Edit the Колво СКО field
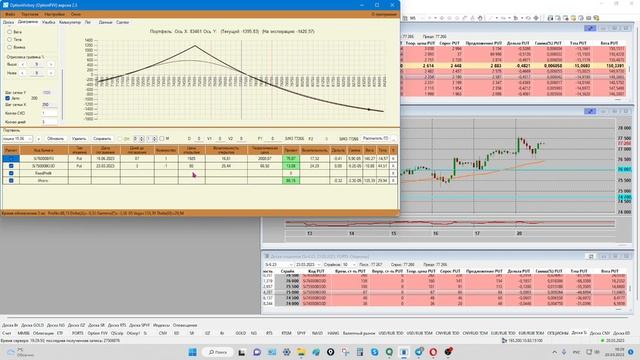 point(49,113)
